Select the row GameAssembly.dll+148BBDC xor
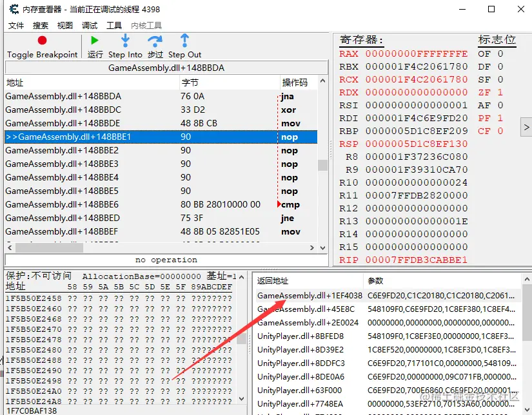The height and width of the screenshot is (415, 532). click(x=161, y=110)
